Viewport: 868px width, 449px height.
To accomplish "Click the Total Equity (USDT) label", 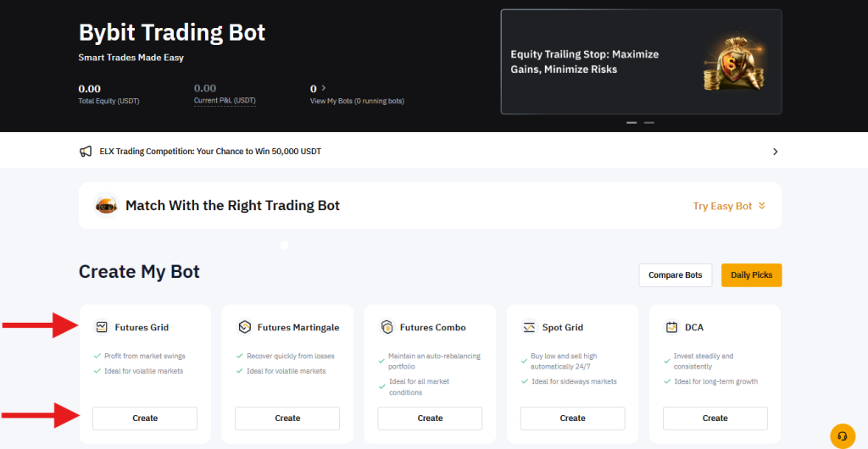I will coord(108,101).
